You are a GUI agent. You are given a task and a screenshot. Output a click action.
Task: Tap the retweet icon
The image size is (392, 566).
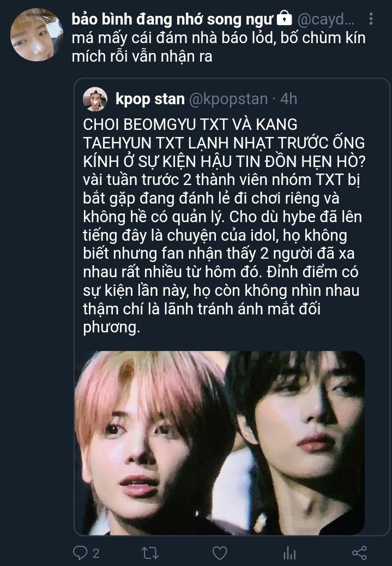pos(150,553)
